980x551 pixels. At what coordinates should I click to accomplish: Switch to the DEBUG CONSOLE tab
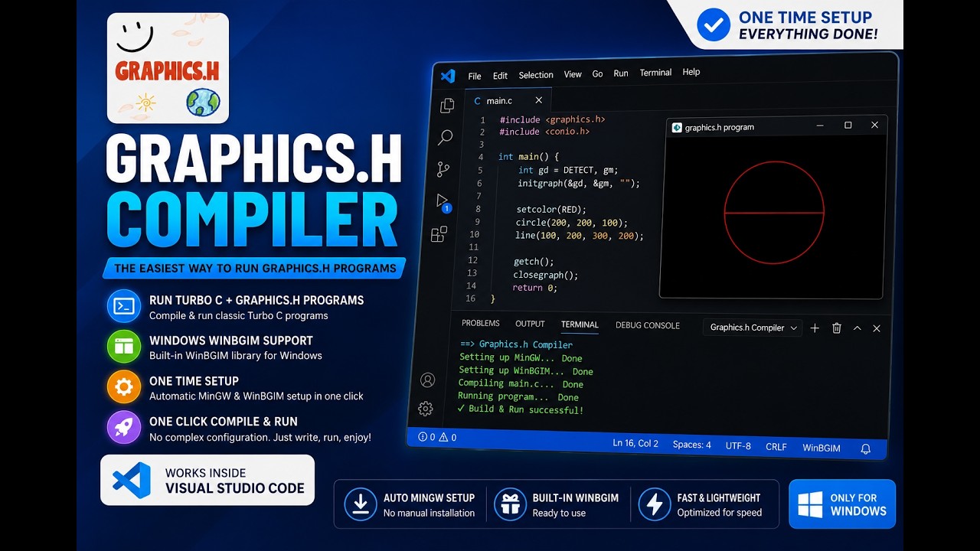point(648,325)
